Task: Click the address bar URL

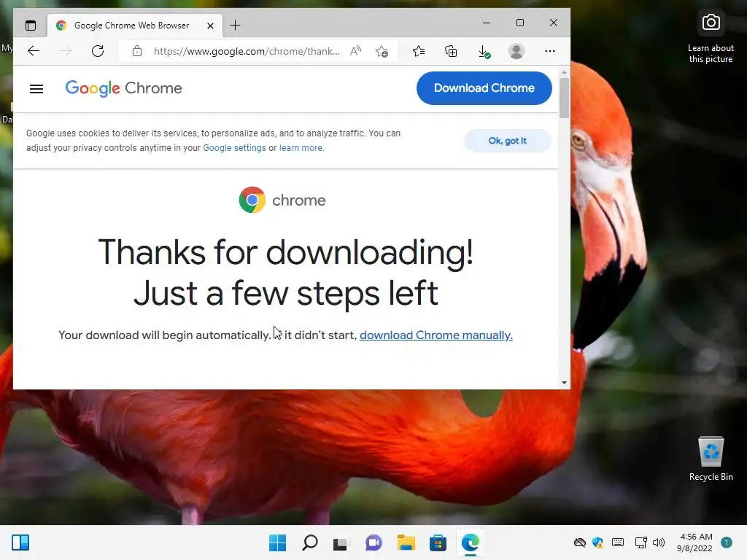Action: click(247, 51)
